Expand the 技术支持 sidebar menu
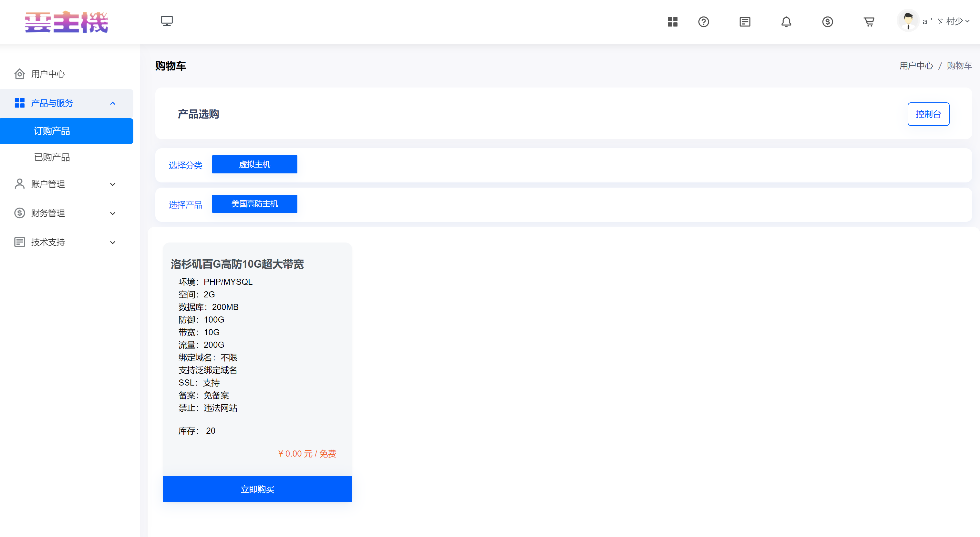 pyautogui.click(x=67, y=242)
